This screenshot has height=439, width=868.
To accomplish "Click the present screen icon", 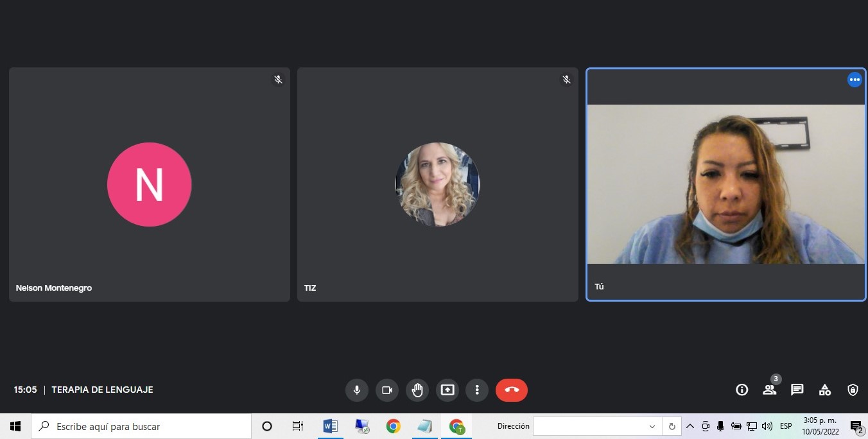I will tap(447, 390).
